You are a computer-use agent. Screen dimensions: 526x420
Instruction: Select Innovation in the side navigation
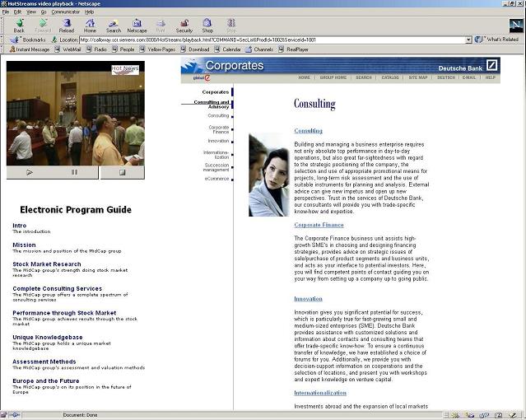(x=219, y=141)
